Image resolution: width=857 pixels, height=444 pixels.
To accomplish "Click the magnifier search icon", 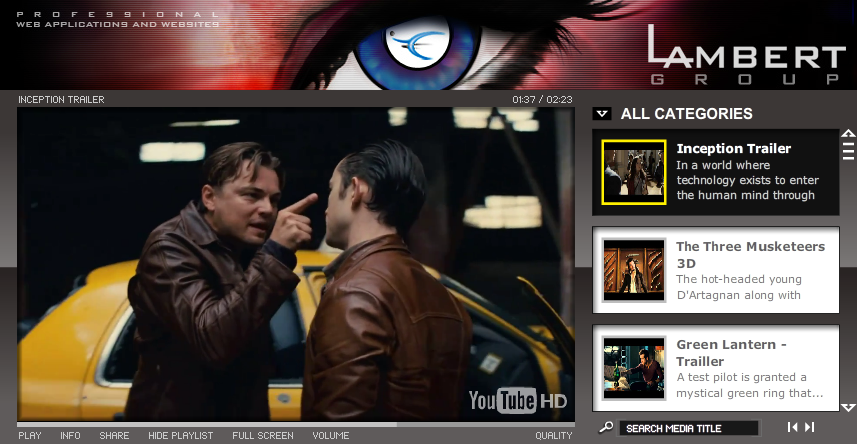I will tap(606, 427).
